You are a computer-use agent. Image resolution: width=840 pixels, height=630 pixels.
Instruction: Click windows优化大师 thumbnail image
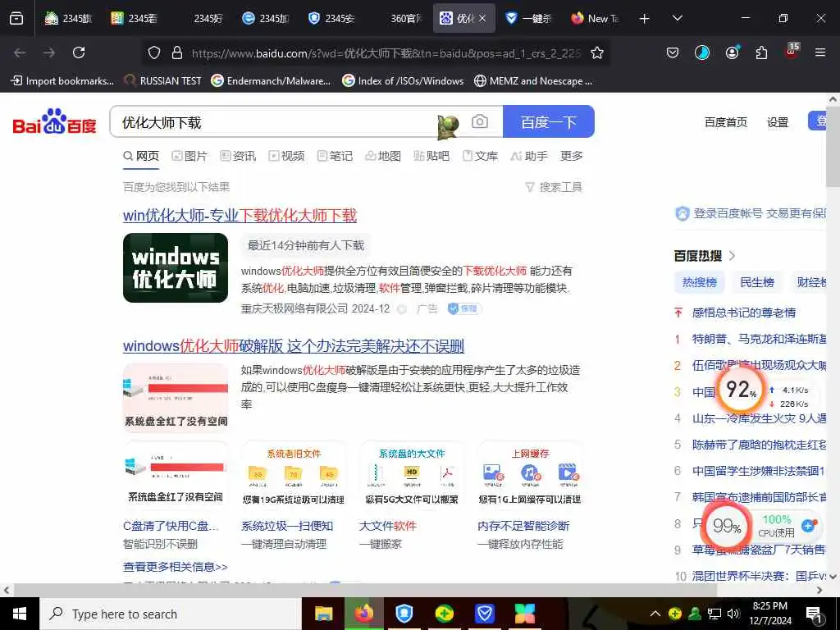pos(176,268)
